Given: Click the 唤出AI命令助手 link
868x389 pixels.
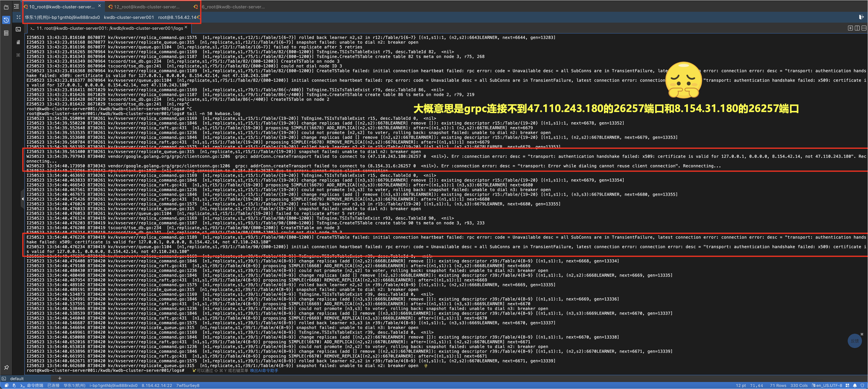Looking at the screenshot, I should pos(264,371).
